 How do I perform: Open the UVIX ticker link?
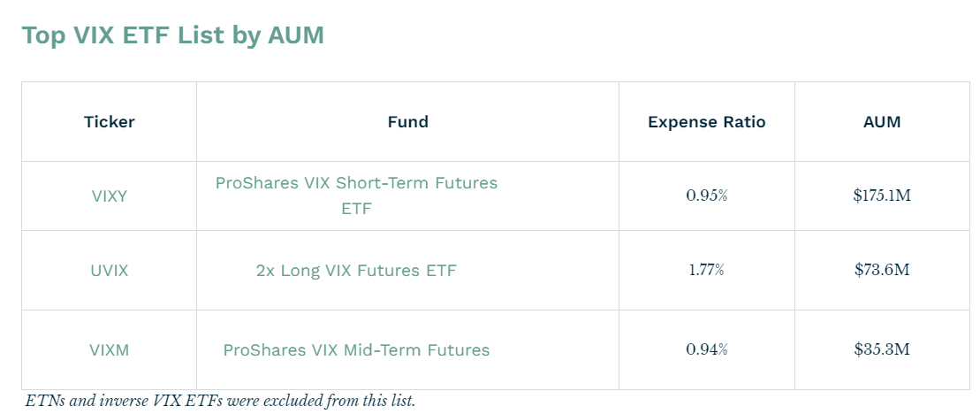point(110,271)
